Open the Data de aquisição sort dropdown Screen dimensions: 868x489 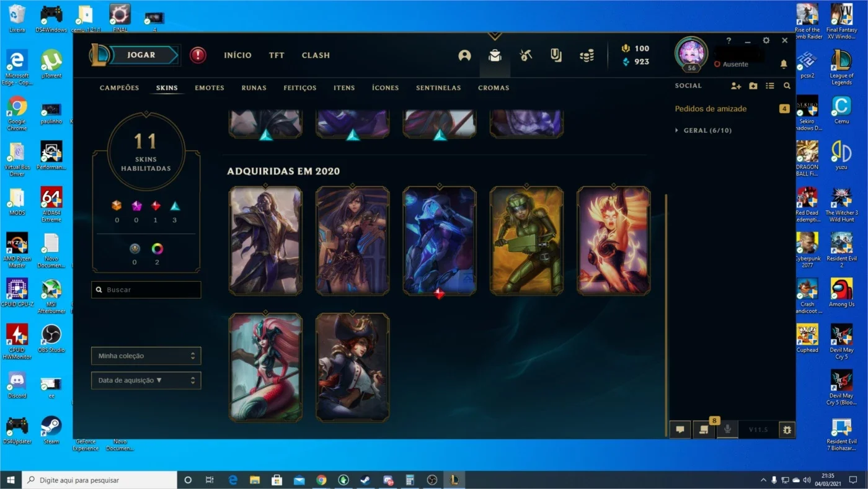pos(146,380)
